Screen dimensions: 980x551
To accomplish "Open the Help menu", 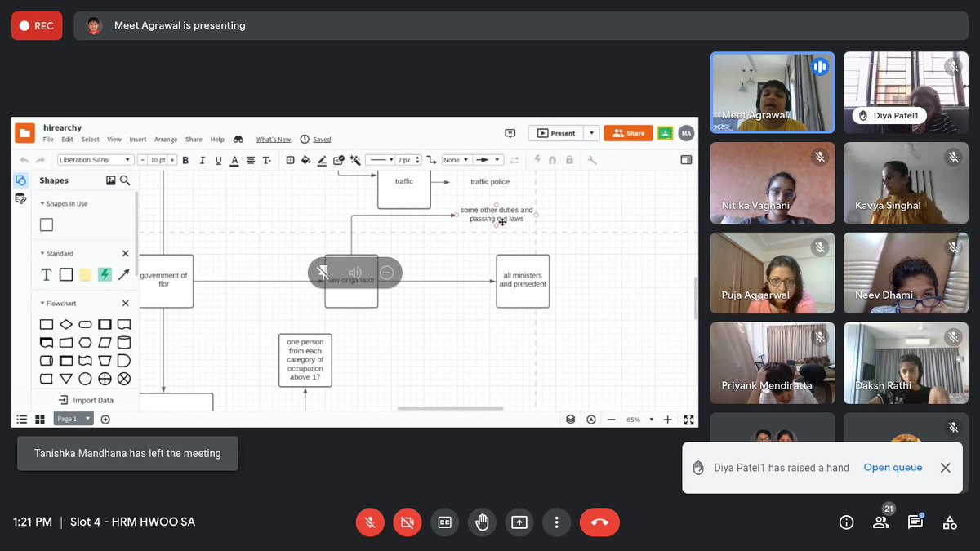I will [217, 140].
